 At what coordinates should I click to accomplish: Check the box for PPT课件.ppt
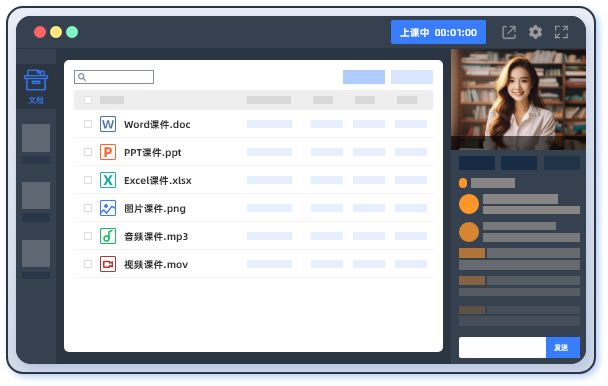pos(88,152)
